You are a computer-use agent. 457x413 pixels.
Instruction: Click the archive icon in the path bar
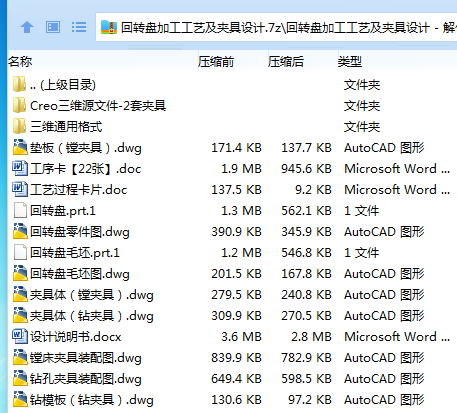point(109,27)
